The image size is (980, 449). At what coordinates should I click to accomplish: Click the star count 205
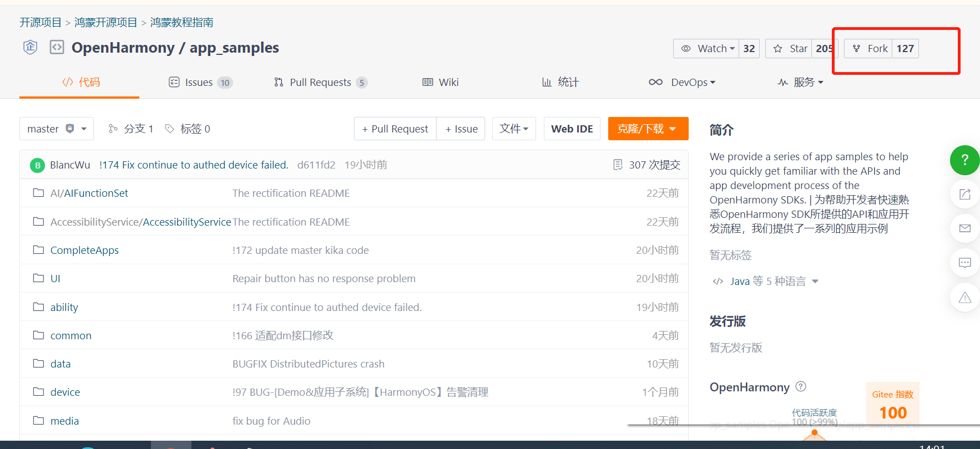point(824,48)
